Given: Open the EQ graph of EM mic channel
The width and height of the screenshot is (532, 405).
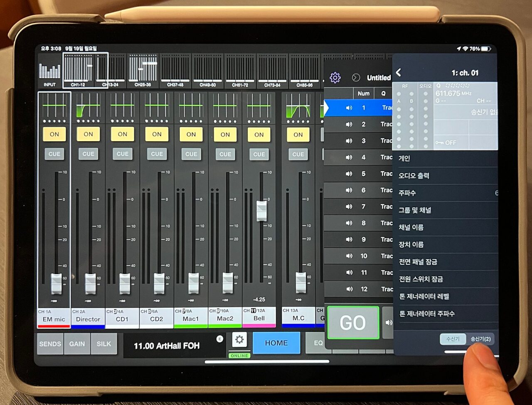Looking at the screenshot, I should click(54, 106).
